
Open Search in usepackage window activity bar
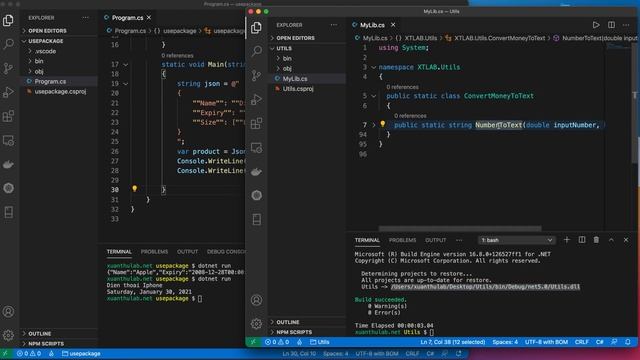click(8, 44)
